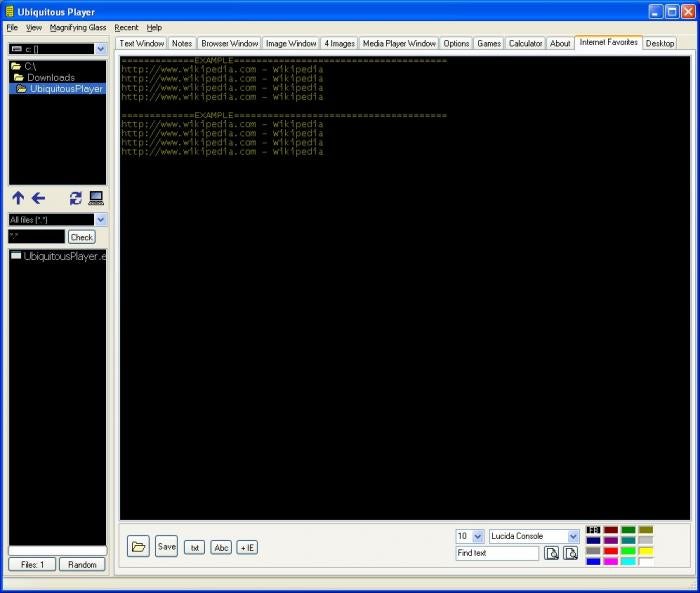Open the View menu

click(x=33, y=28)
